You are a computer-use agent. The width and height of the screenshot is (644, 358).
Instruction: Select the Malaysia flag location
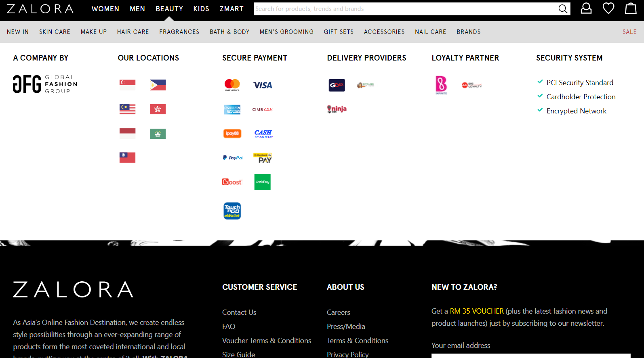(x=127, y=109)
